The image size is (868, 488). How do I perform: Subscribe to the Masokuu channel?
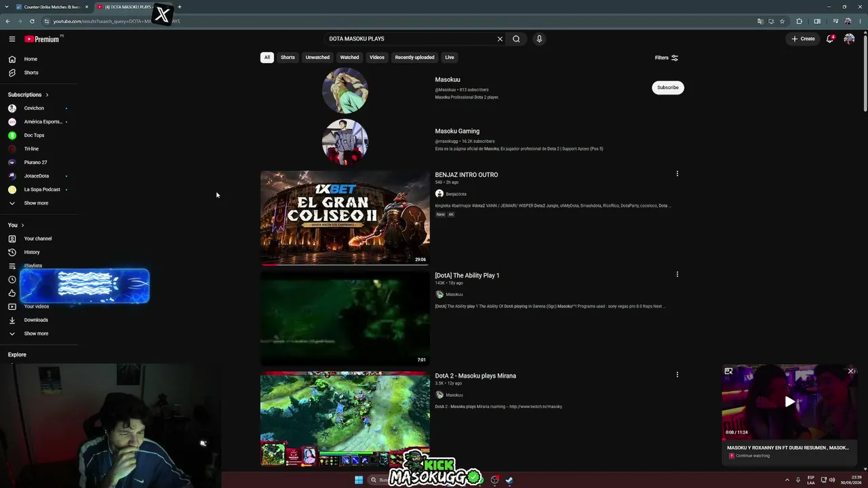pyautogui.click(x=668, y=87)
